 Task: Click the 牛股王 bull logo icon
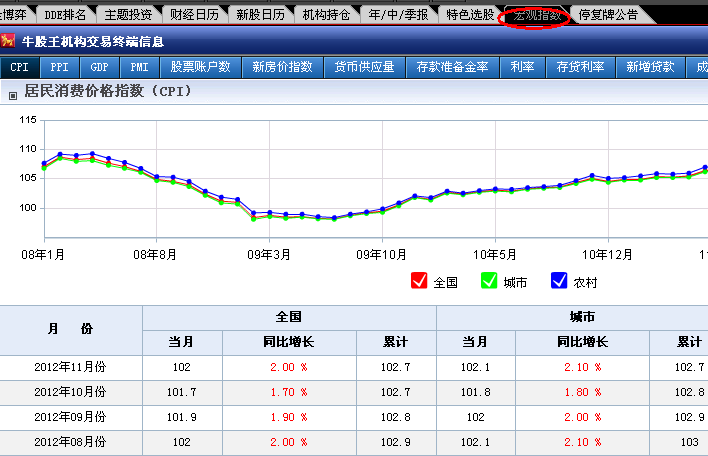(x=8, y=41)
